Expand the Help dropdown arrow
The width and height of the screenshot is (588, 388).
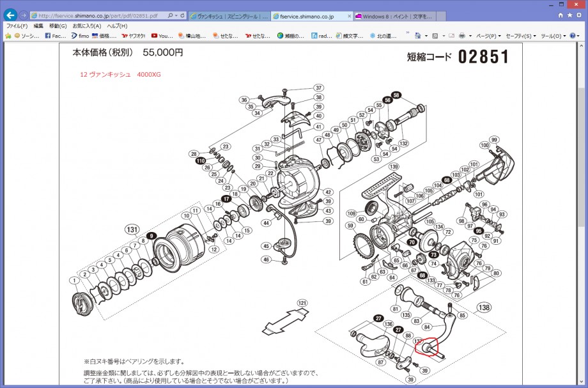(x=578, y=36)
